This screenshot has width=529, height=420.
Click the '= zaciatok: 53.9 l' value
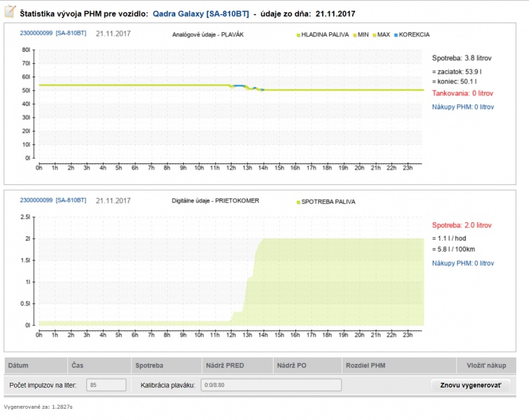[457, 72]
